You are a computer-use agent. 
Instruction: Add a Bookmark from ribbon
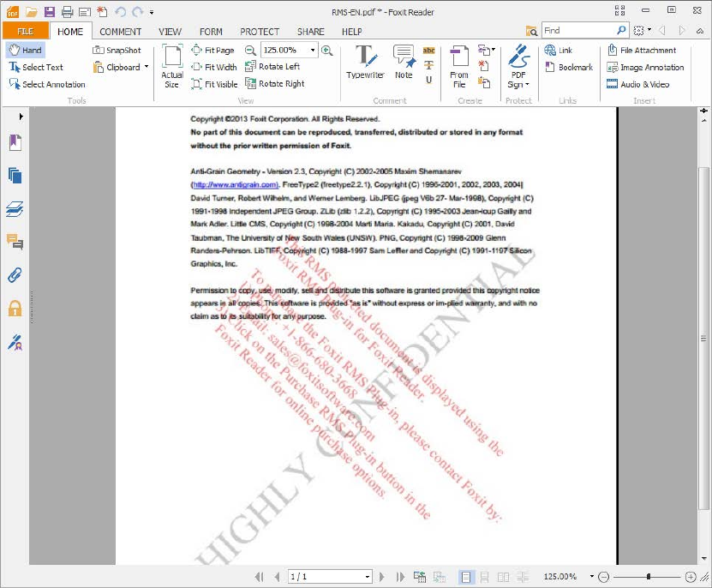(x=569, y=67)
